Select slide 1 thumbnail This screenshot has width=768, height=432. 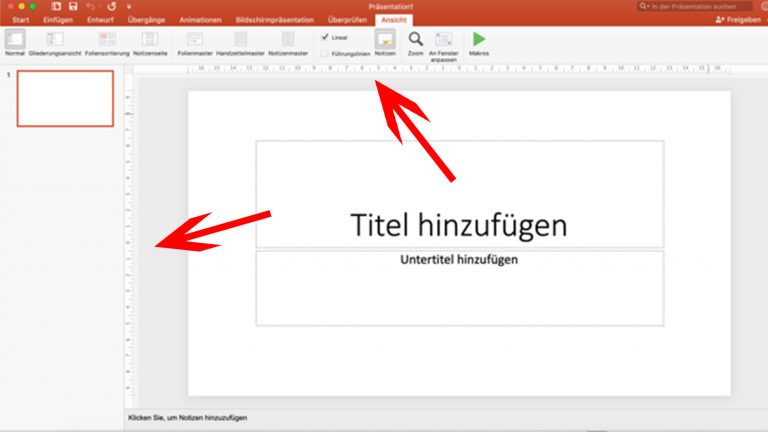[x=65, y=98]
